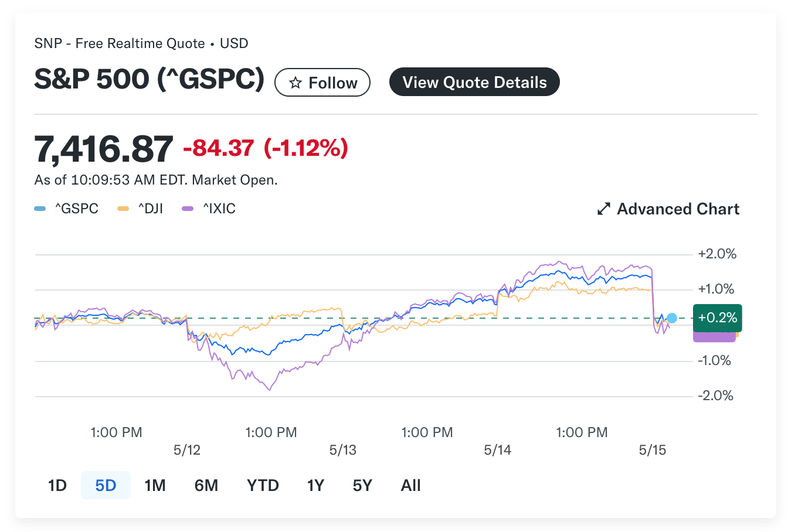
Task: Click the ^GSPC legend label
Action: point(76,209)
